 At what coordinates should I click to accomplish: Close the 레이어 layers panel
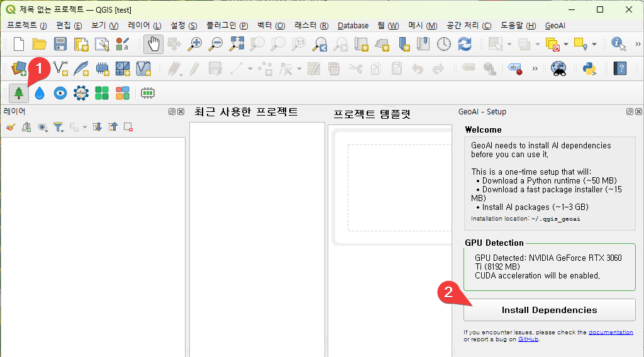[181, 112]
